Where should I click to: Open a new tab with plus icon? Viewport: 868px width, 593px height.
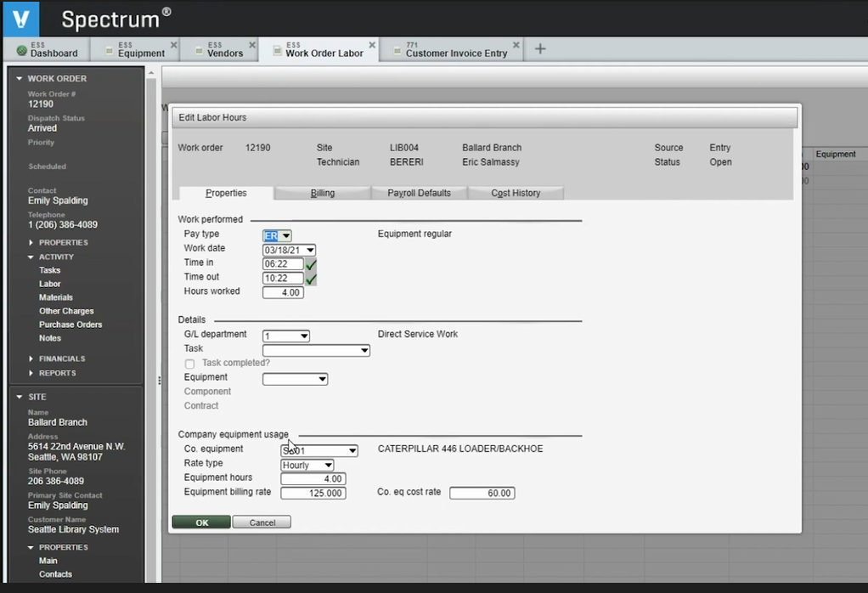click(540, 49)
